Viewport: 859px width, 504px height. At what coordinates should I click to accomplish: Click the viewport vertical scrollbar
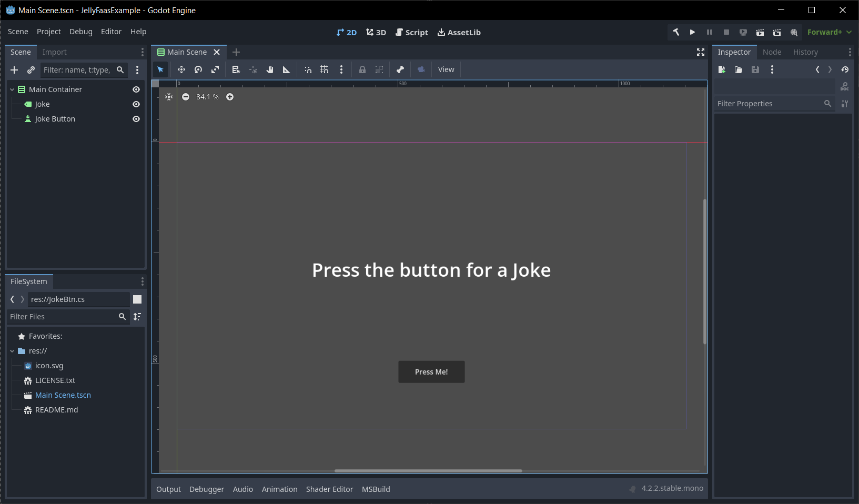[x=704, y=271]
